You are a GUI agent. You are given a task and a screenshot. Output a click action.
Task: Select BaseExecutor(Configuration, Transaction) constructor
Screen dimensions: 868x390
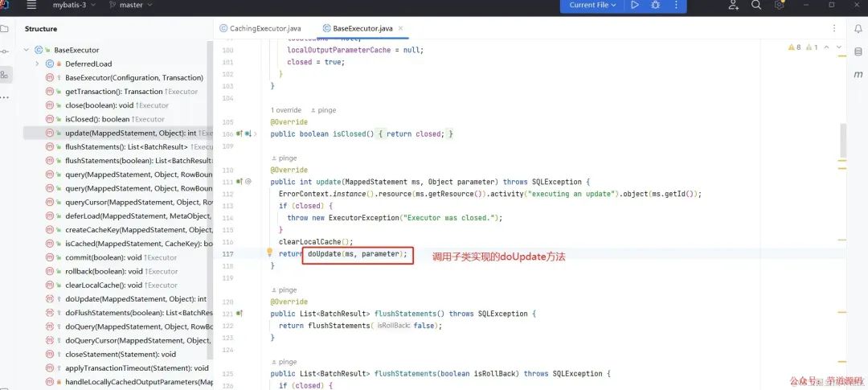tap(134, 77)
